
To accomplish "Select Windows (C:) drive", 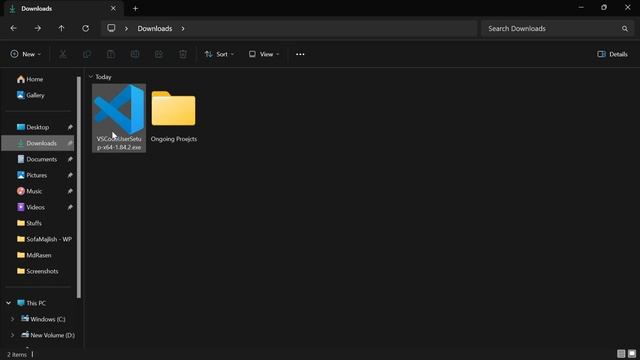I will point(43,319).
